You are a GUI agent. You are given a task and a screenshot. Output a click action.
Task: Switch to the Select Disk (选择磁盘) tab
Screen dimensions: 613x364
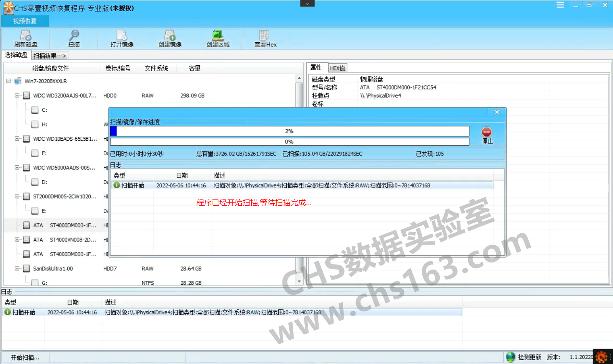click(x=16, y=55)
